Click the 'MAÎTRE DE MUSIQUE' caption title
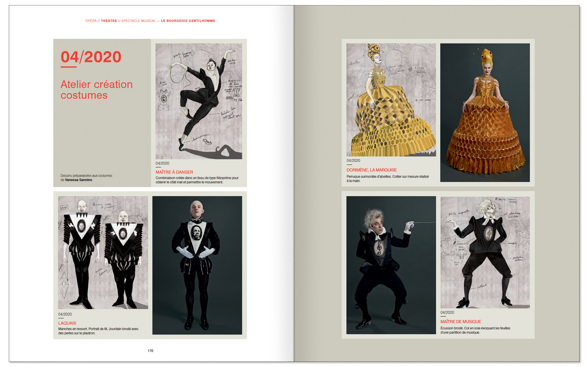The image size is (588, 367). click(461, 322)
